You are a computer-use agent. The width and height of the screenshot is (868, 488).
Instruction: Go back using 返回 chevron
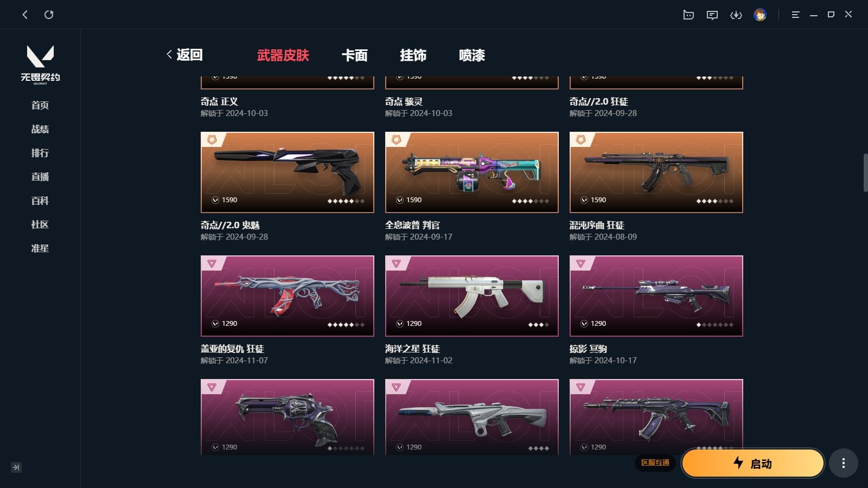pos(184,55)
